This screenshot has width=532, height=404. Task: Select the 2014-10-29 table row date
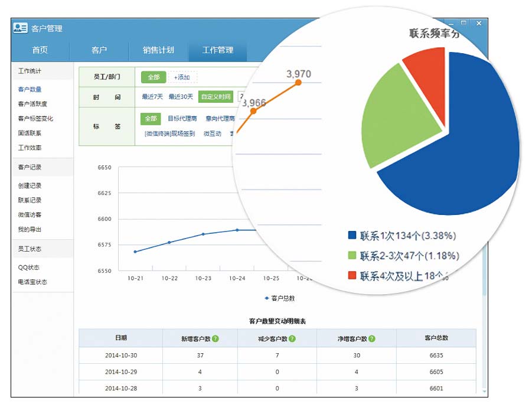tap(121, 372)
